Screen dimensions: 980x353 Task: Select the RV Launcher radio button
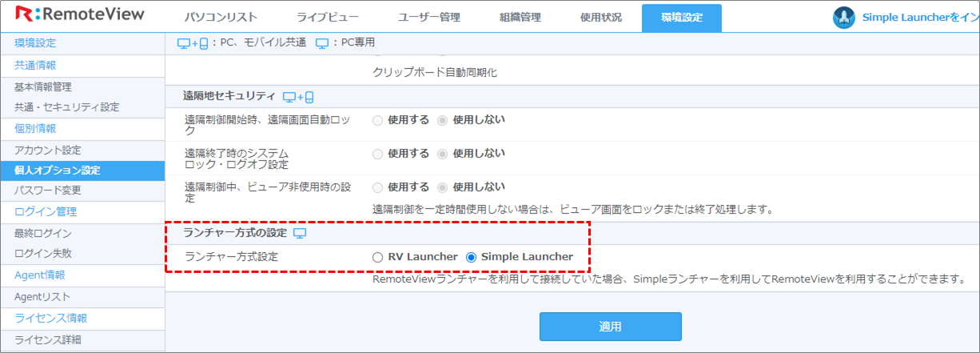coord(378,258)
